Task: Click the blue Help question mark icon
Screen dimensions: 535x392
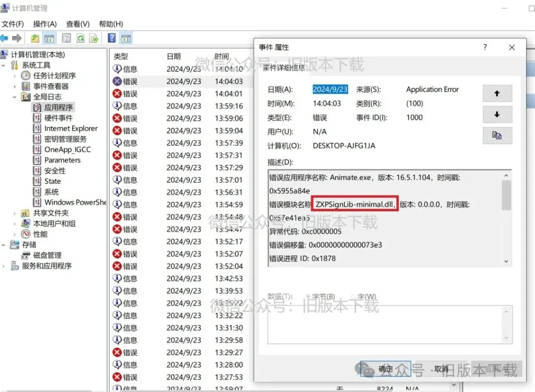Action: point(111,38)
